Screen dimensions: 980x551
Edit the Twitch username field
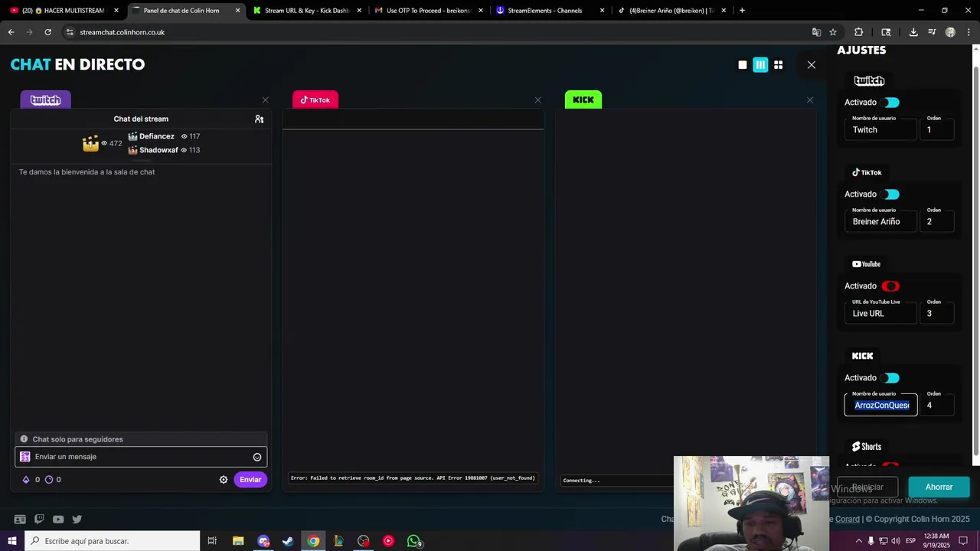[x=880, y=129]
